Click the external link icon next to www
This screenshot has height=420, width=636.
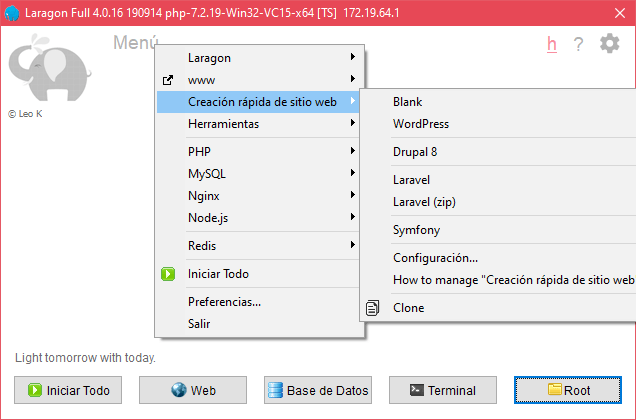[168, 80]
